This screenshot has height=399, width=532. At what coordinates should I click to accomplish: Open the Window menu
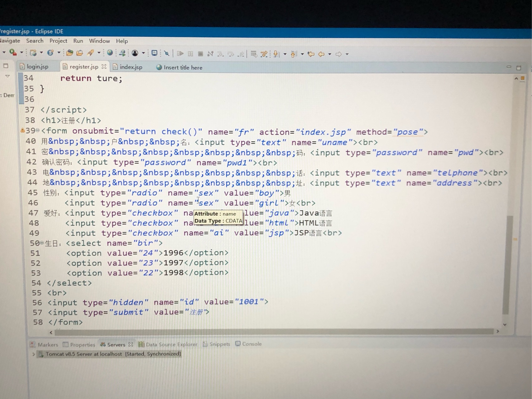(99, 41)
